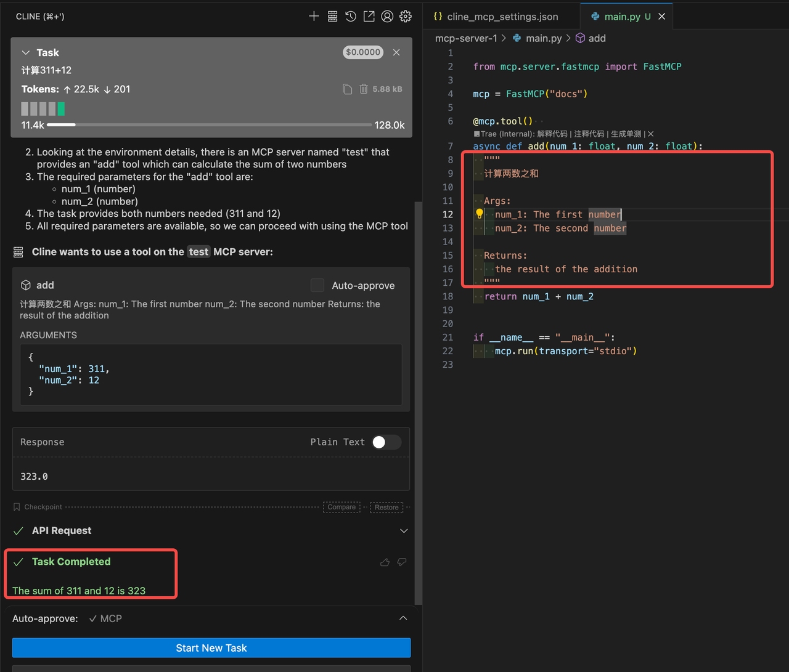Click the open-in-editor popout icon
The image size is (789, 672).
pyautogui.click(x=369, y=17)
